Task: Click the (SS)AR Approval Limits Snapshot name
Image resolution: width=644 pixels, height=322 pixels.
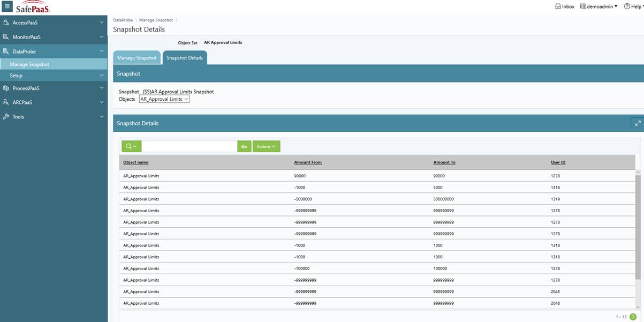Action: coord(178,92)
